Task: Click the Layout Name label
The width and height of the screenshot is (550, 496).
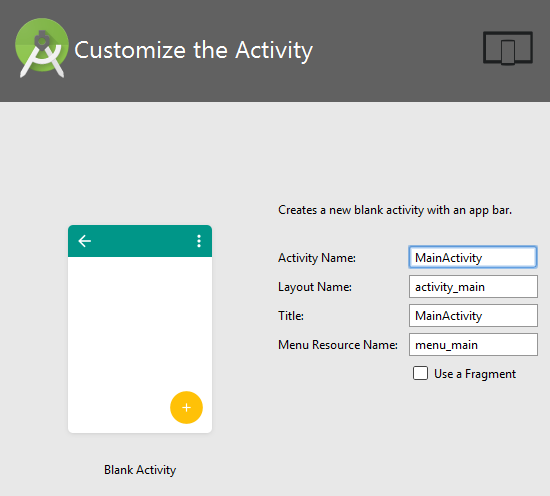Action: [x=315, y=287]
